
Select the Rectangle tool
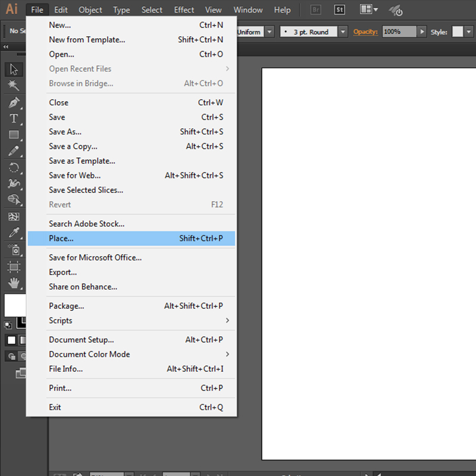pyautogui.click(x=13, y=135)
